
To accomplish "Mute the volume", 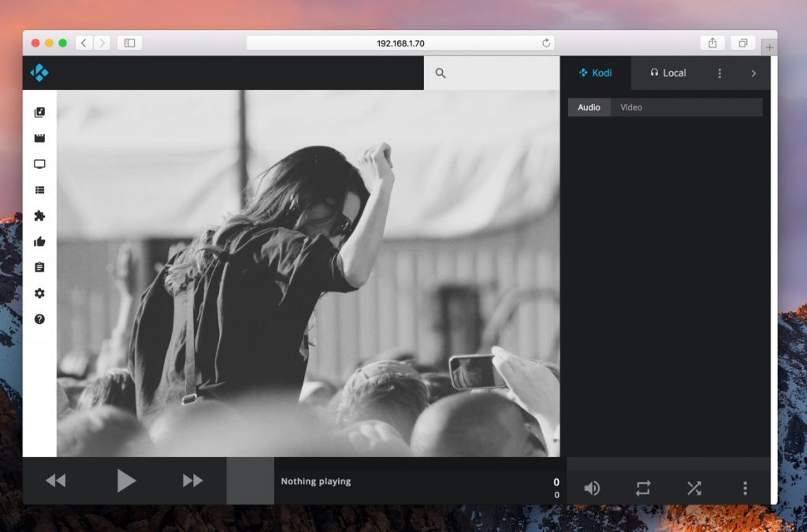I will point(592,488).
